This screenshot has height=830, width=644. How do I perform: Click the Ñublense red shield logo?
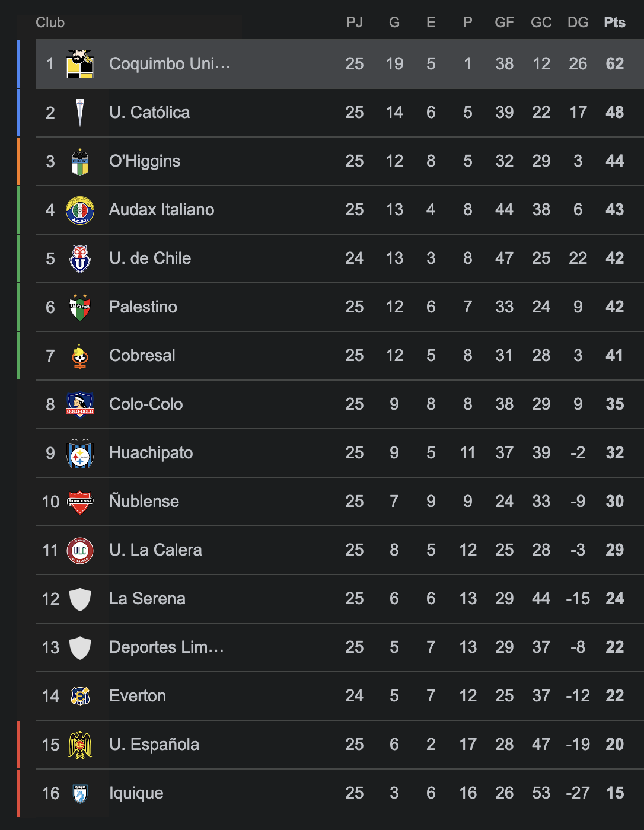coord(80,502)
